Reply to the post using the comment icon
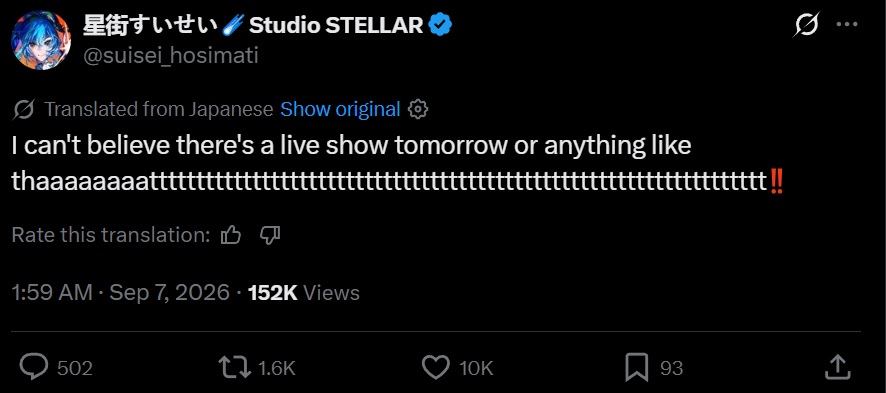 tap(34, 368)
